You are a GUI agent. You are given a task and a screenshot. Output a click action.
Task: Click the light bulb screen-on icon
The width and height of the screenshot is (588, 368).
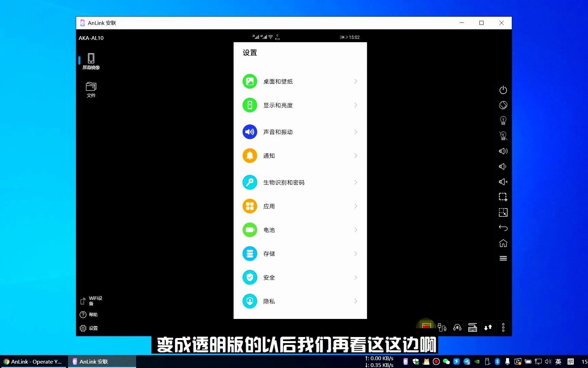pyautogui.click(x=503, y=120)
